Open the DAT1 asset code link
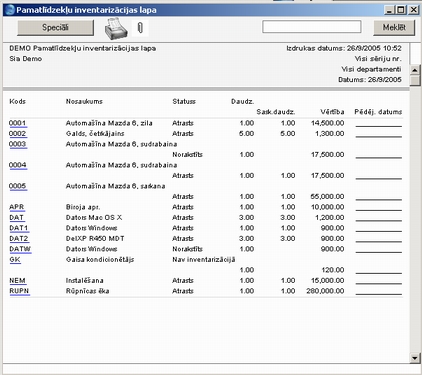 [x=19, y=228]
